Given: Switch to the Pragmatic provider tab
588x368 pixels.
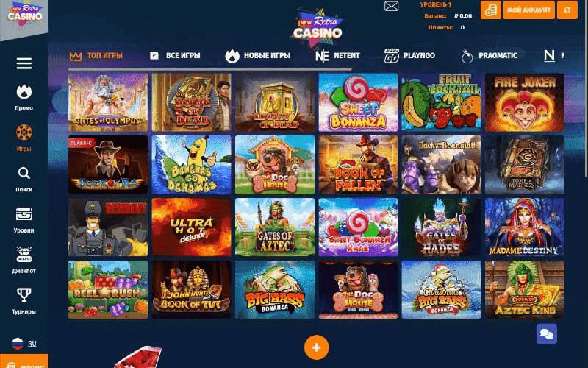Looking at the screenshot, I should 489,56.
